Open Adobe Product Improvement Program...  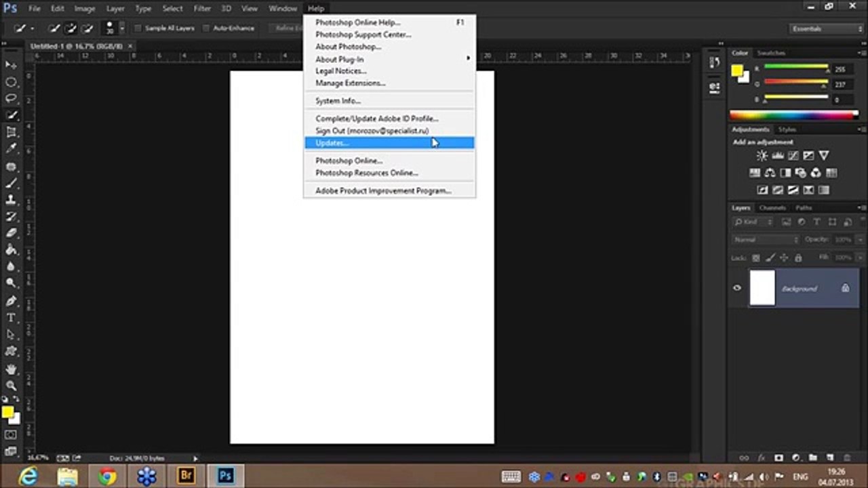[390, 191]
